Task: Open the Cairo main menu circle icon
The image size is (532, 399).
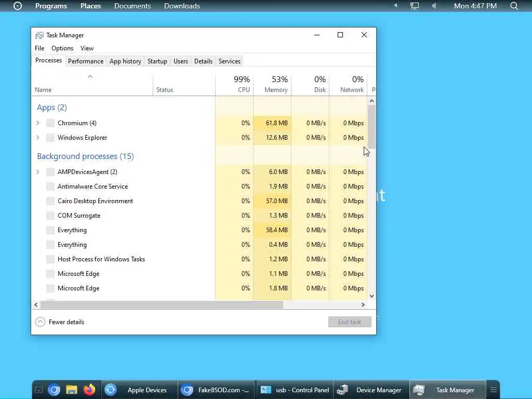Action: [18, 6]
